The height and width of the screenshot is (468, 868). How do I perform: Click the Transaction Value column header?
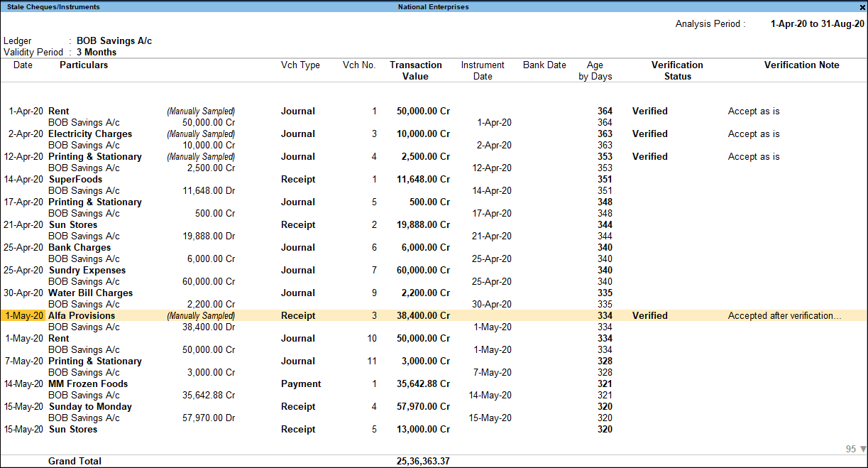[x=416, y=71]
